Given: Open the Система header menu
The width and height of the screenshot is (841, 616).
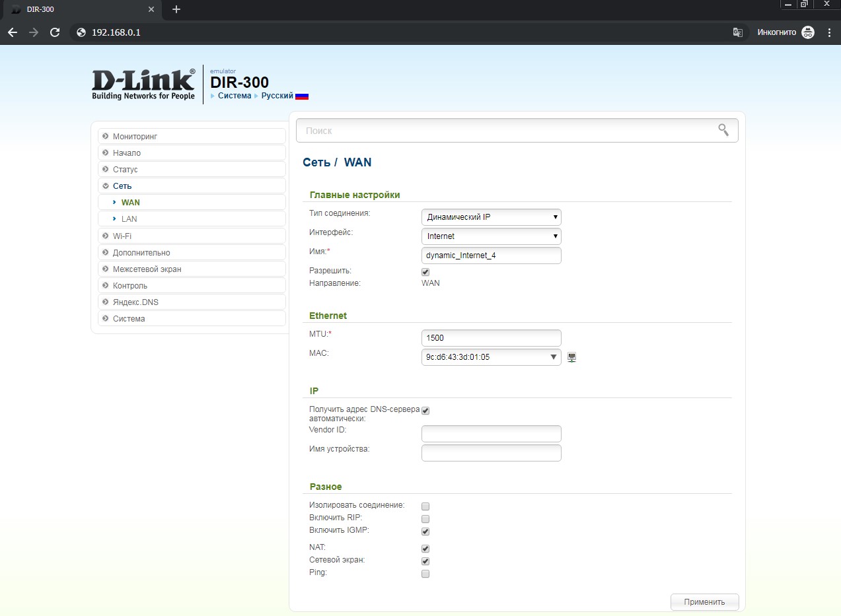Looking at the screenshot, I should (x=235, y=96).
